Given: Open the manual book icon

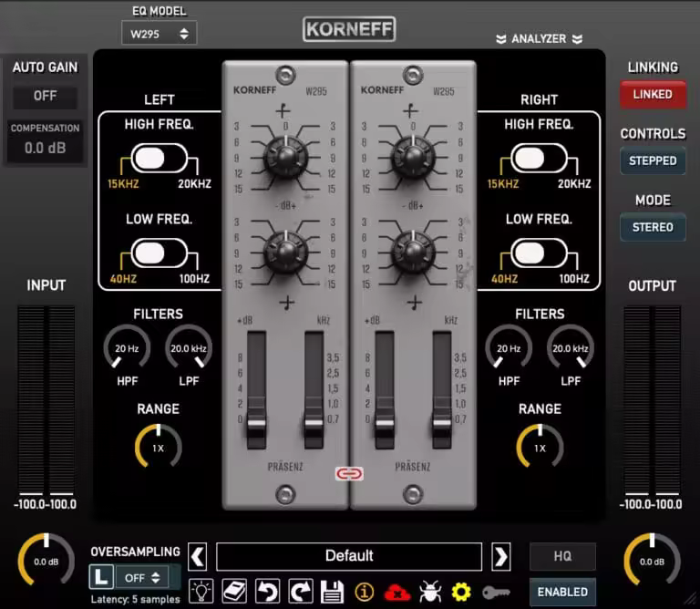Looking at the screenshot, I should [x=234, y=591].
